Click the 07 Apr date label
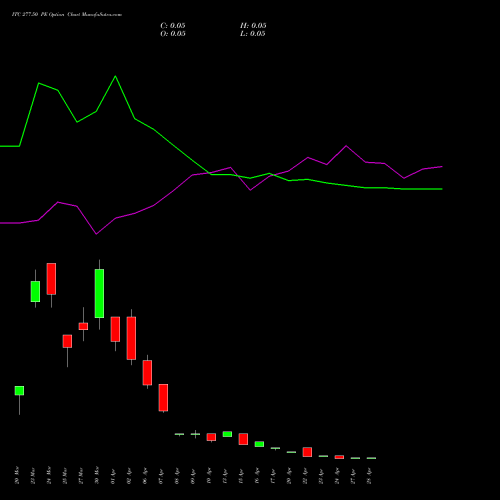Image resolution: width=500 pixels, height=500 pixels. (161, 476)
